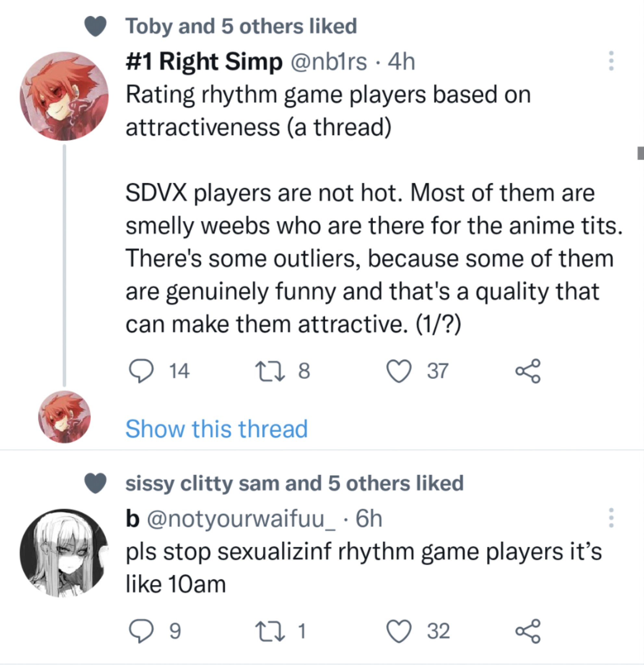Open more options for b's tweet
Viewport: 644px width, 665px height.
[611, 518]
